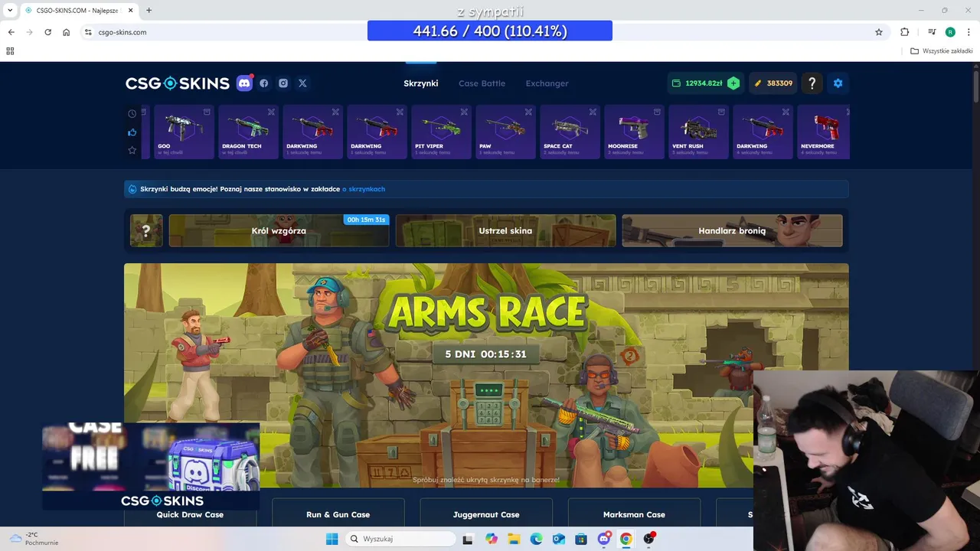Open Microsoft Edge from the taskbar
Screen dimensions: 980x551
[x=536, y=539]
